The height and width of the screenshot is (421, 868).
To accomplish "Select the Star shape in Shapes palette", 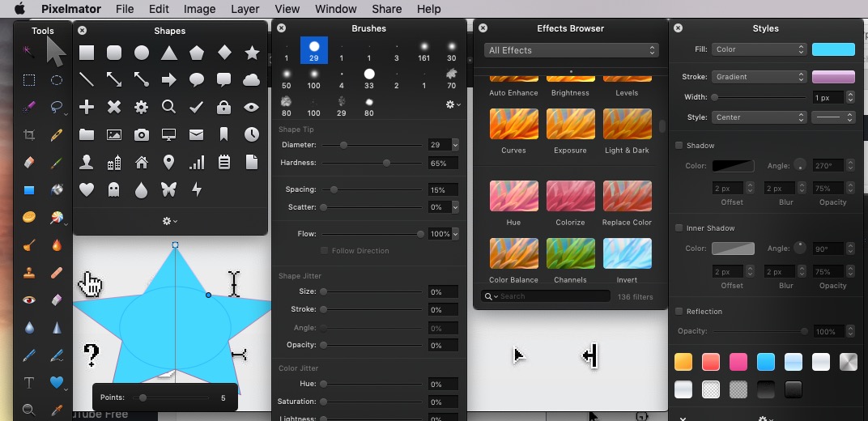I will click(252, 53).
